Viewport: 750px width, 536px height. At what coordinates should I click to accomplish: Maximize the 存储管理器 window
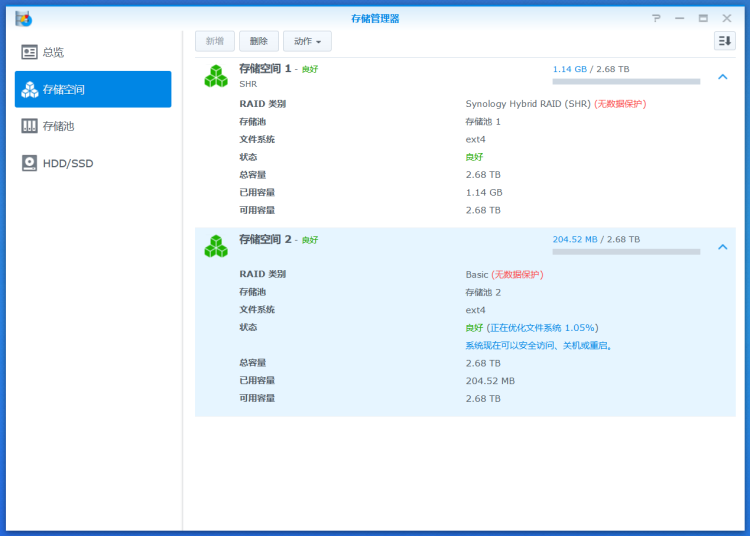pyautogui.click(x=703, y=18)
